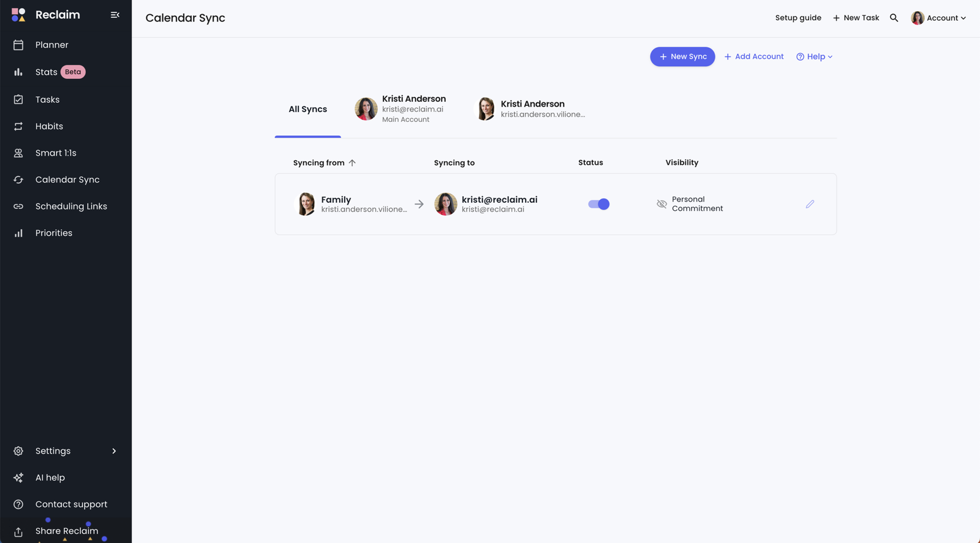Screen dimensions: 980x543
Task: Click the search magnifier icon
Action: [x=894, y=18]
